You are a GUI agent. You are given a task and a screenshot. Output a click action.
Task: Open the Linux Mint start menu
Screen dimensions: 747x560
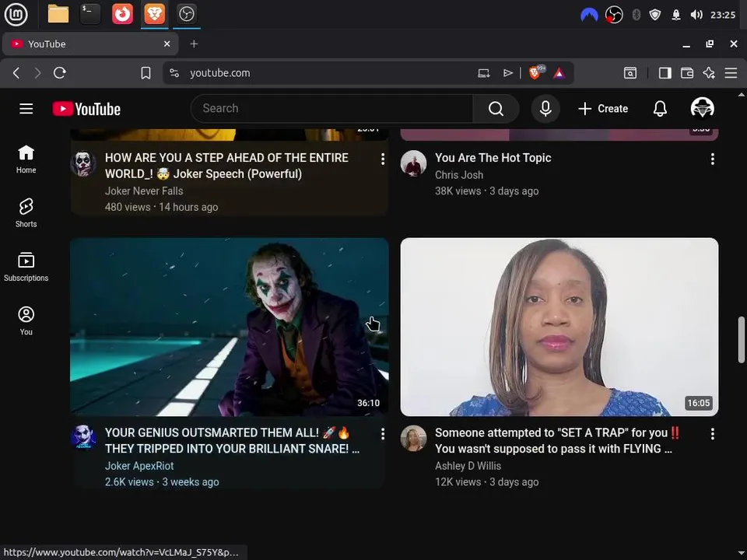click(16, 14)
